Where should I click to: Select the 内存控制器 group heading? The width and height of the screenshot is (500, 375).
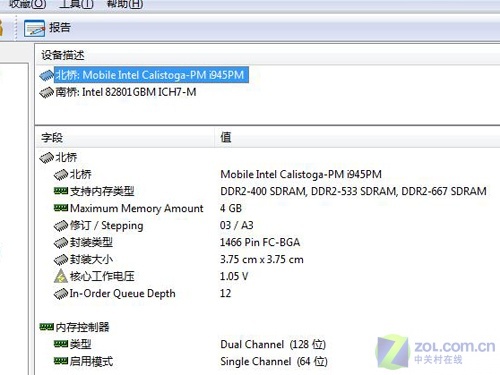[x=82, y=327]
